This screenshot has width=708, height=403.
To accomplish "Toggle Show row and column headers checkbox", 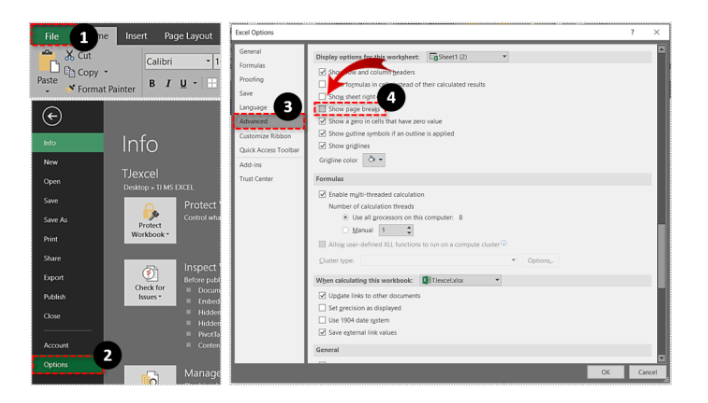I will click(322, 72).
